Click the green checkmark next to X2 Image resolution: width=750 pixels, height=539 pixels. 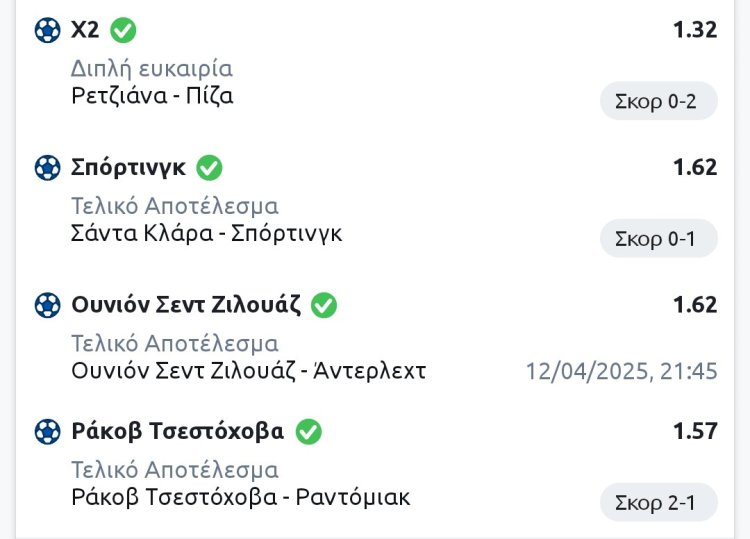coord(123,30)
